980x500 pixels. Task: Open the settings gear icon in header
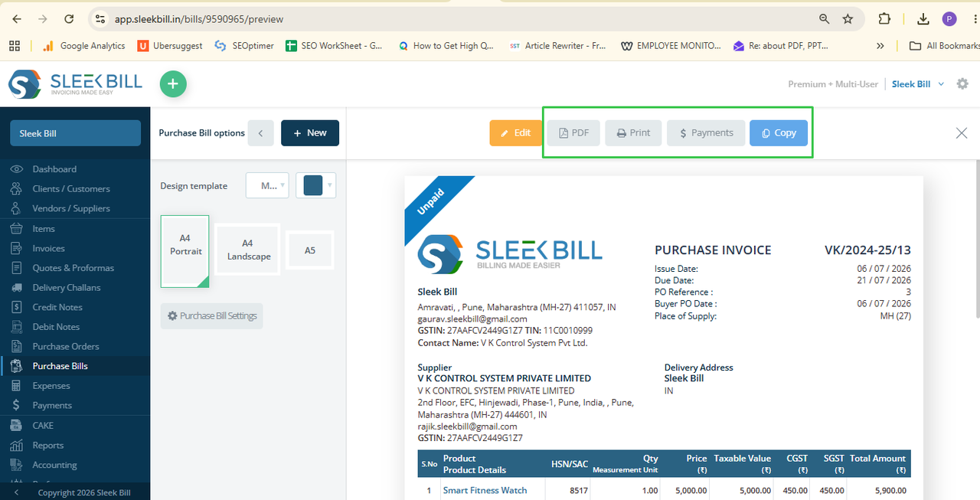962,84
